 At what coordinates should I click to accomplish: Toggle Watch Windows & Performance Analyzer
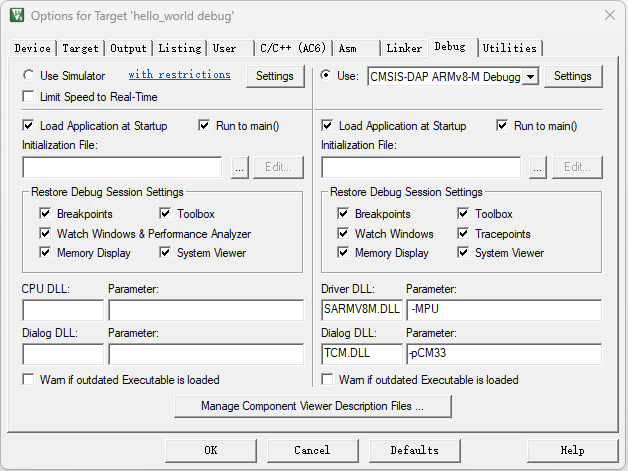(x=45, y=234)
